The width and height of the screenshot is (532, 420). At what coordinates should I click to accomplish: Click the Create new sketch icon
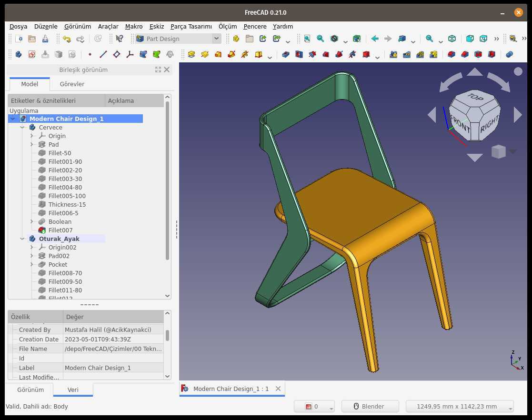pyautogui.click(x=32, y=54)
